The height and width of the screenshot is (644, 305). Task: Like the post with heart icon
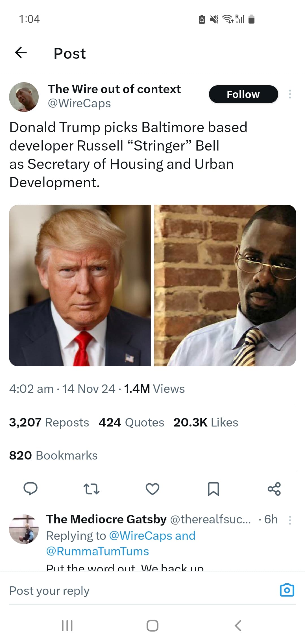(x=152, y=489)
